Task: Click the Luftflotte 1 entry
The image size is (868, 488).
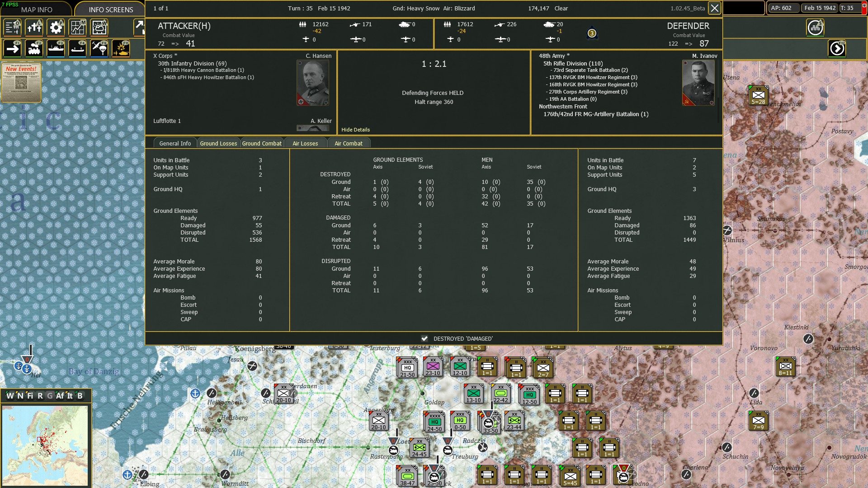Action: (x=167, y=121)
